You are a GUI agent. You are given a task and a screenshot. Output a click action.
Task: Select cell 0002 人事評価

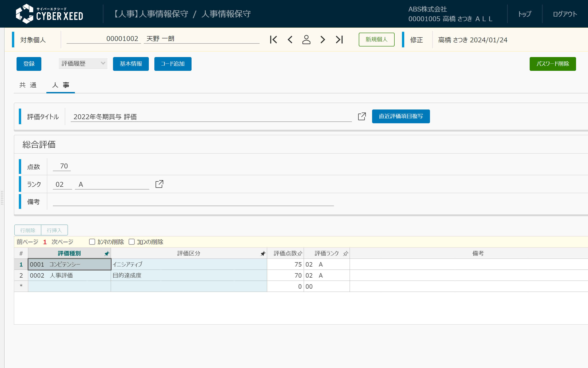(x=70, y=275)
